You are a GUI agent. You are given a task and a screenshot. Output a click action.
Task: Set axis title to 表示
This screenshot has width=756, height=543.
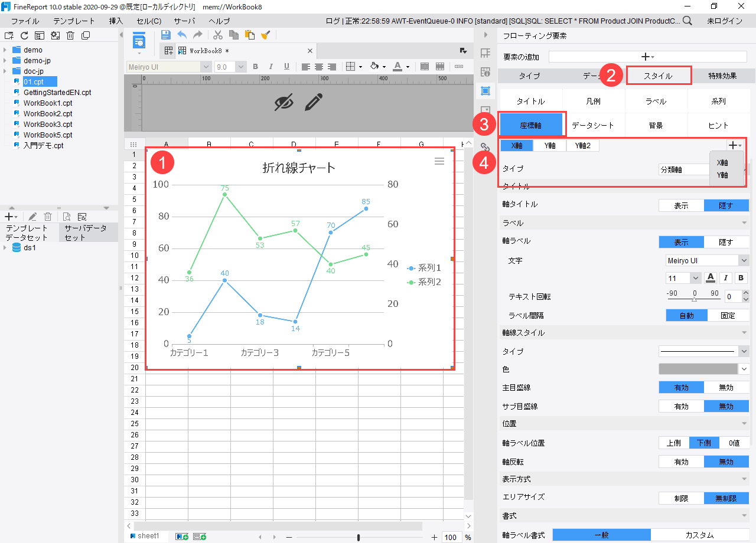click(x=681, y=205)
